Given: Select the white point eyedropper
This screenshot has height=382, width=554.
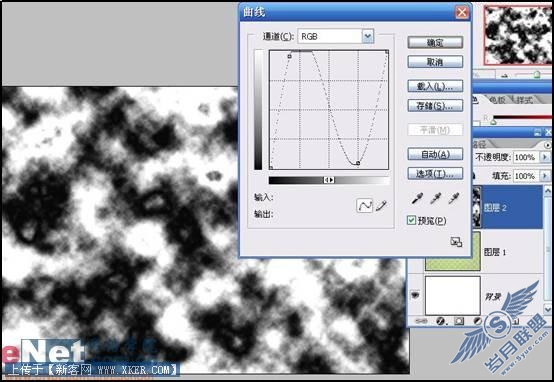Looking at the screenshot, I should (453, 199).
